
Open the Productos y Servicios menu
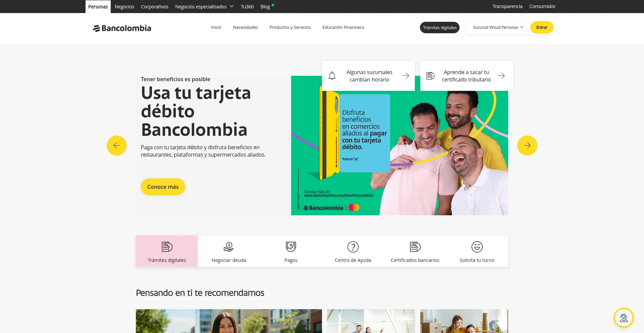click(290, 27)
